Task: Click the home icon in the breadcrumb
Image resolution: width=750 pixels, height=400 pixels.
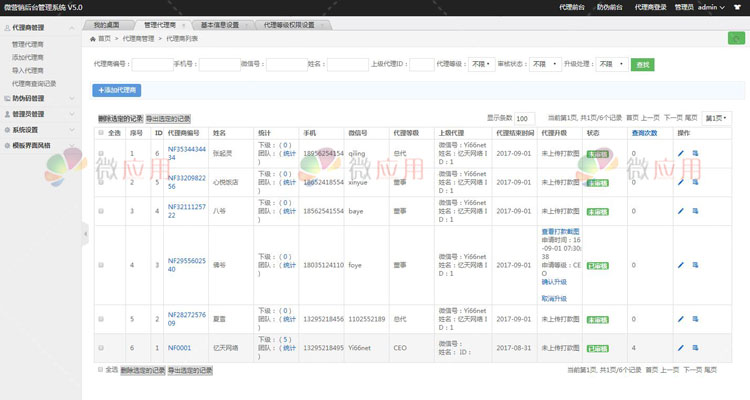Action: coord(93,39)
